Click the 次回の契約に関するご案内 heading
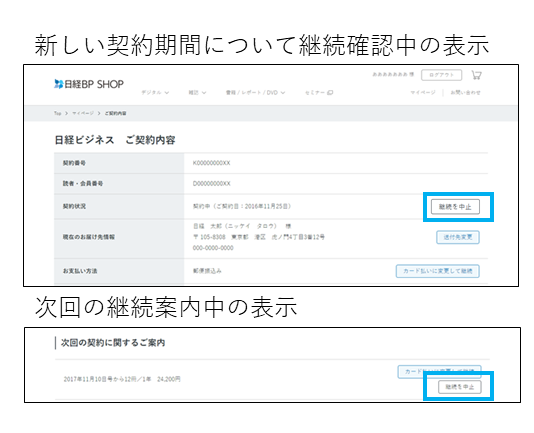Image resolution: width=534 pixels, height=433 pixels. tap(113, 343)
